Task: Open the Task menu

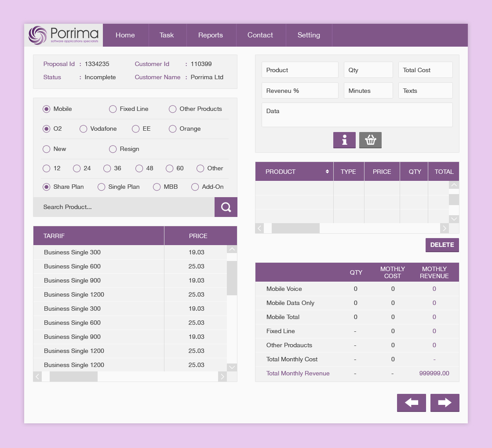Action: click(x=167, y=35)
